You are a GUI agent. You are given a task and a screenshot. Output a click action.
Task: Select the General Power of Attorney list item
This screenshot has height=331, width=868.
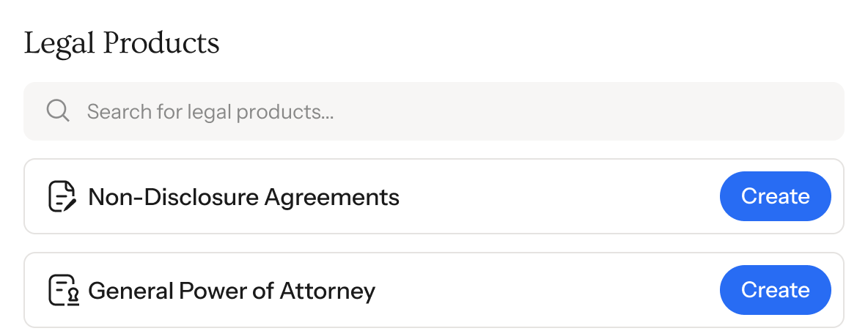click(x=513, y=290)
